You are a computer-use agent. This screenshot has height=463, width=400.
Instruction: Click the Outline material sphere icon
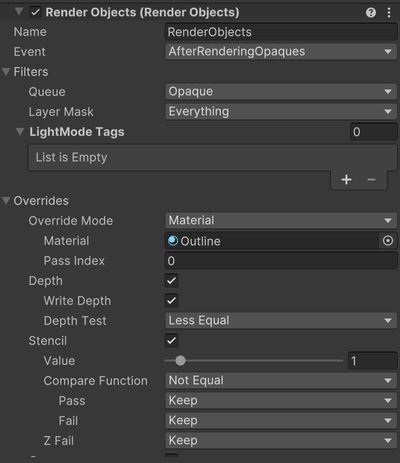point(173,241)
